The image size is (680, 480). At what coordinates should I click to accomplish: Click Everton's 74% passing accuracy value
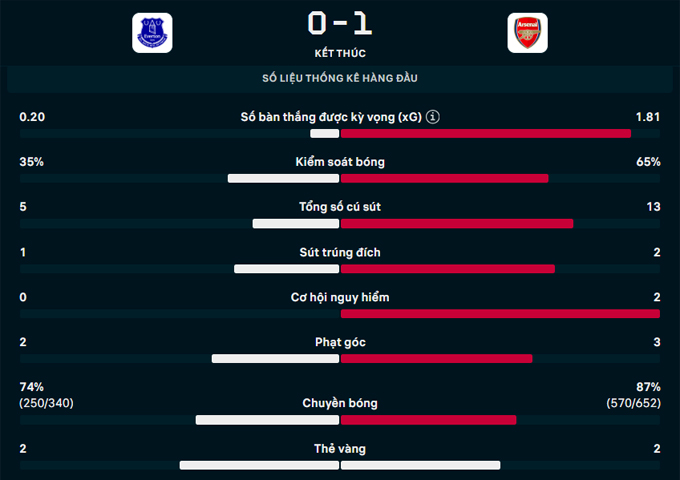pos(32,387)
